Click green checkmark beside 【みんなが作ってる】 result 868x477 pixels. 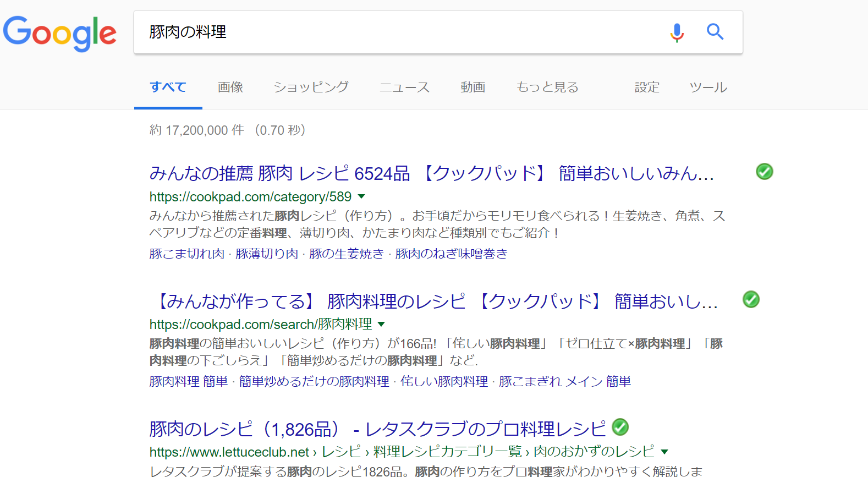pyautogui.click(x=751, y=299)
